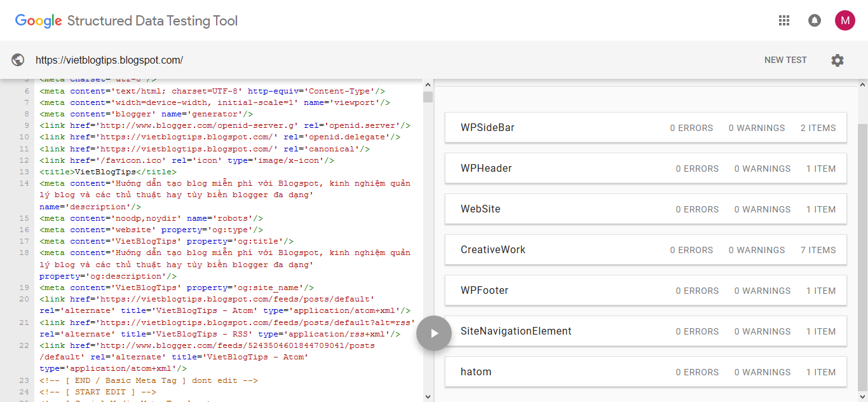The image size is (868, 402).
Task: Expand the WebSite result row
Action: coord(646,209)
